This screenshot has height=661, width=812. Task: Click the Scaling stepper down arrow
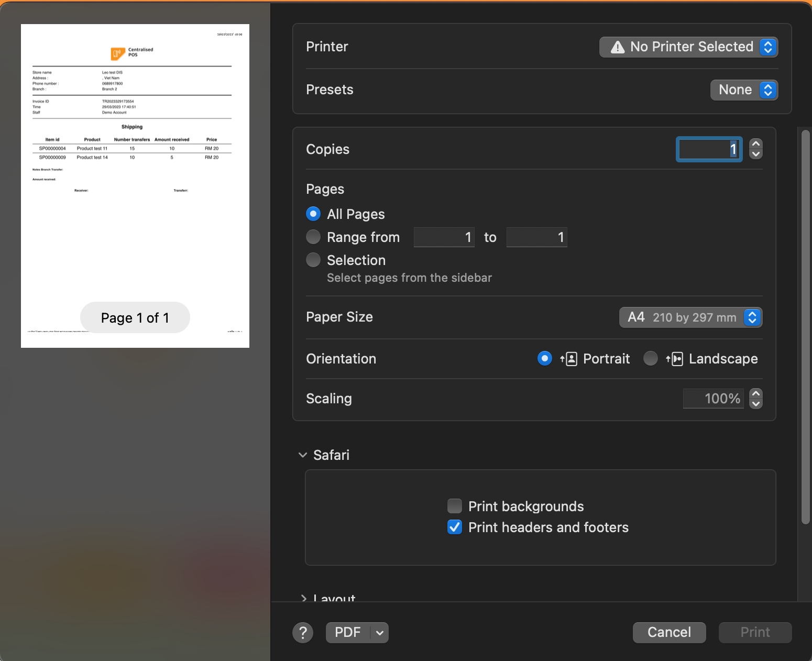(x=755, y=404)
